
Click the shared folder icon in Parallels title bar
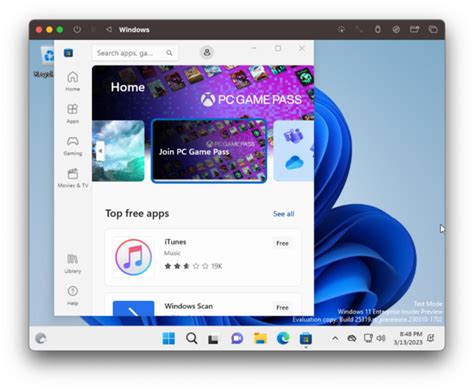point(414,29)
